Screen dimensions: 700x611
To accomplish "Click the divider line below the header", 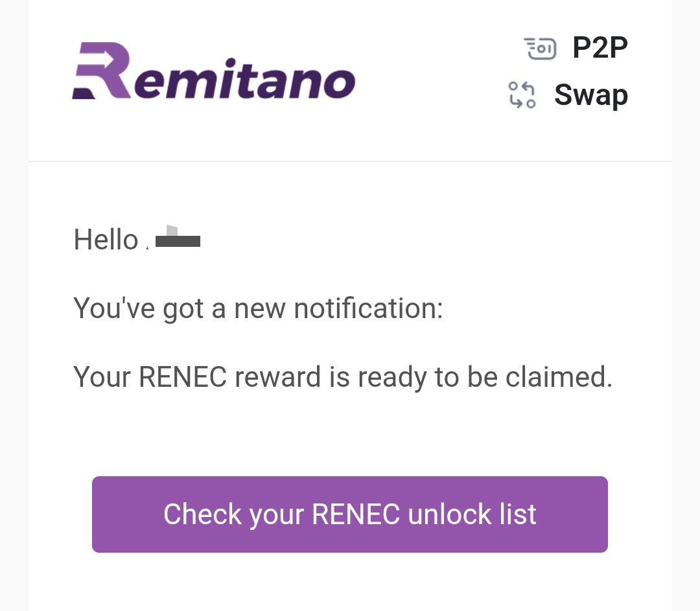I will click(350, 161).
